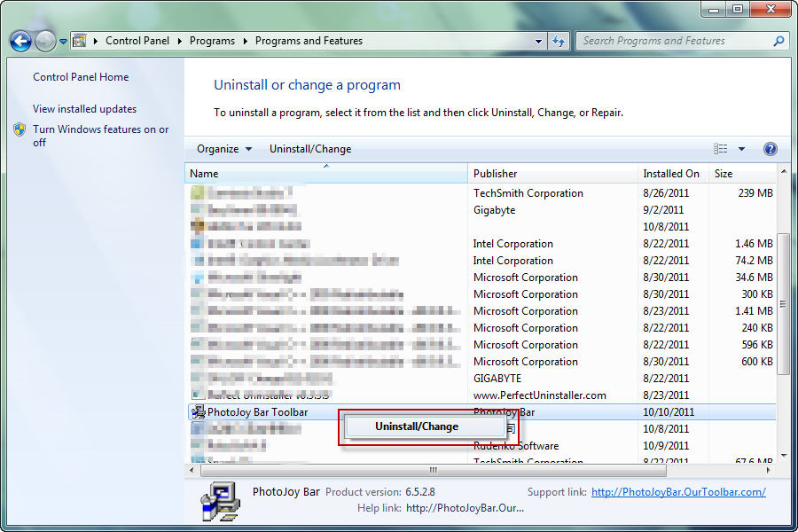Expand the arrow after Programs breadcrumb

tap(246, 42)
